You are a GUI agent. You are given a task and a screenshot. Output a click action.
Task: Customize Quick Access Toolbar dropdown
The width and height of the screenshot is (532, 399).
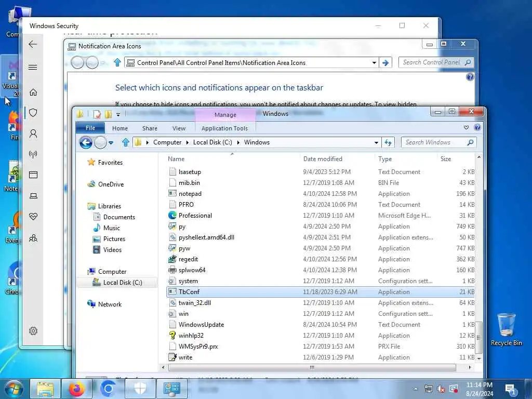click(118, 115)
